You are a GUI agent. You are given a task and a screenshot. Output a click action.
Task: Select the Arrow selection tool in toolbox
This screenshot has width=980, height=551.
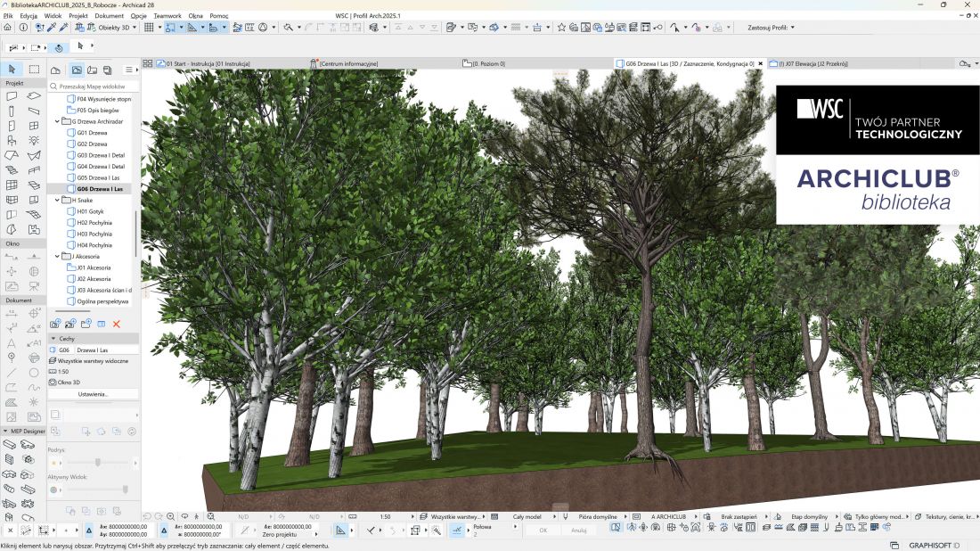pos(12,69)
